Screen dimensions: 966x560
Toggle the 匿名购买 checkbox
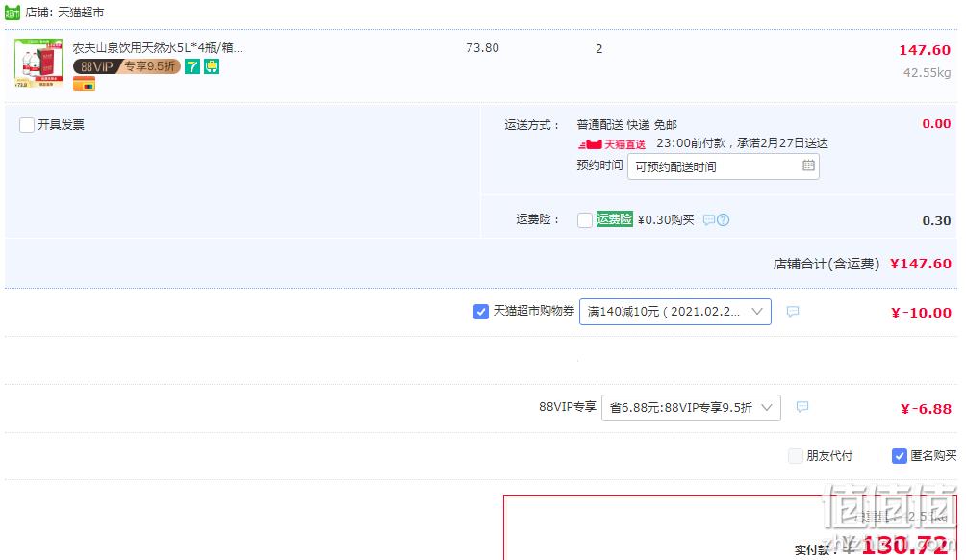click(x=899, y=456)
